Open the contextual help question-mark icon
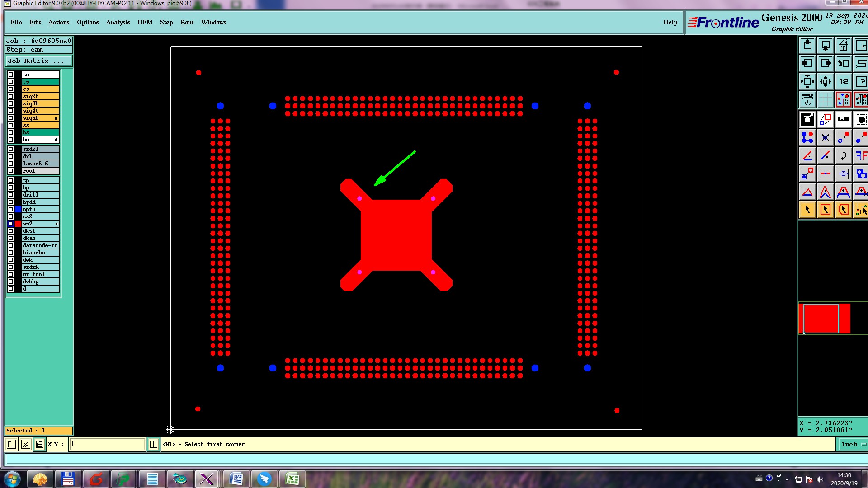Image resolution: width=868 pixels, height=488 pixels. tap(861, 82)
